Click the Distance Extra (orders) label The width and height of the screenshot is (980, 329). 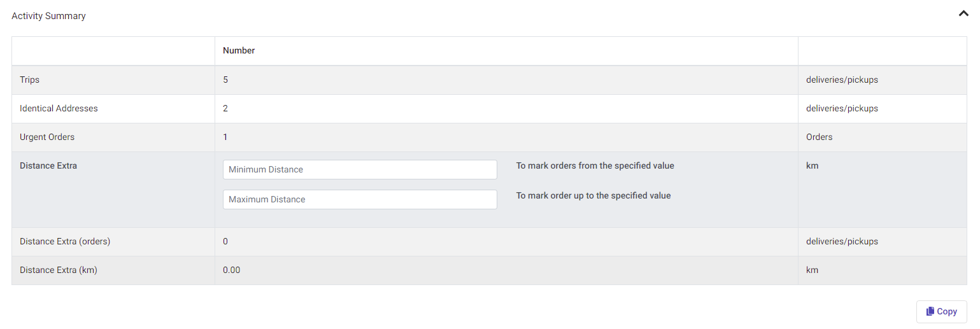click(65, 241)
